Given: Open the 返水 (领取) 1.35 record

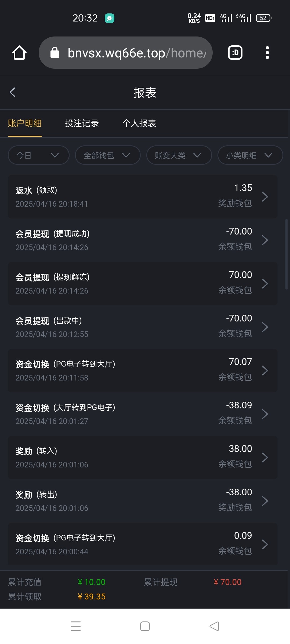Looking at the screenshot, I should (142, 197).
